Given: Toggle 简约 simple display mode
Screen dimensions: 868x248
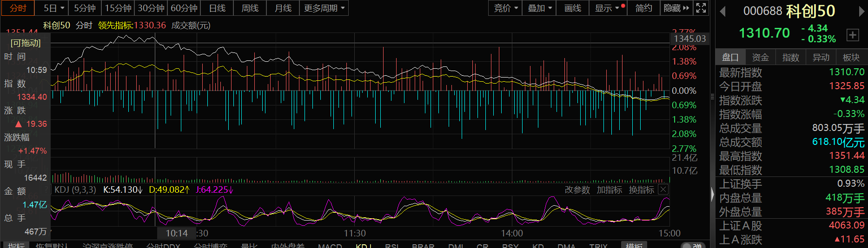Looking at the screenshot, I should pos(643,8).
